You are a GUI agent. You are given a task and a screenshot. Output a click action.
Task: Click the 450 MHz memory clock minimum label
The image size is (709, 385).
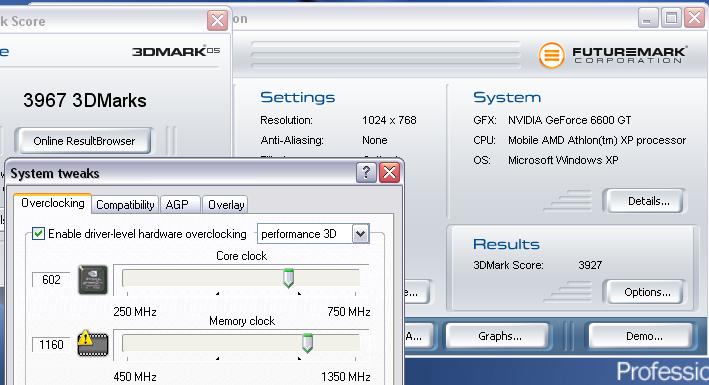pos(135,376)
